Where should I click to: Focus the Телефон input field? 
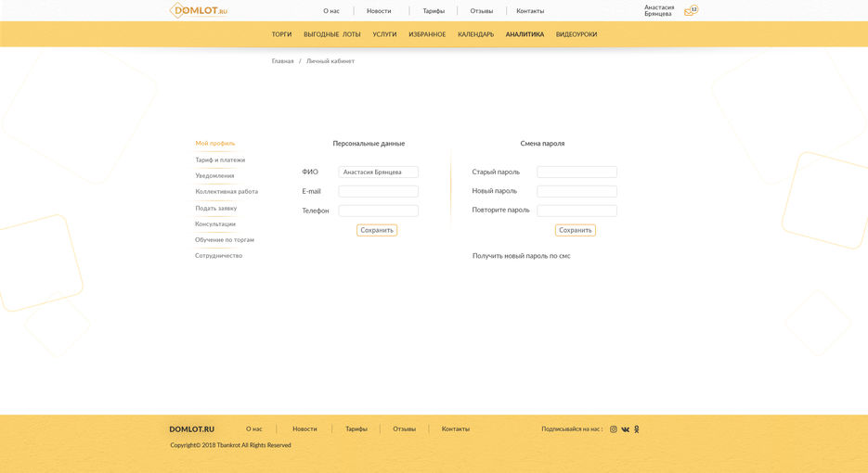point(379,211)
